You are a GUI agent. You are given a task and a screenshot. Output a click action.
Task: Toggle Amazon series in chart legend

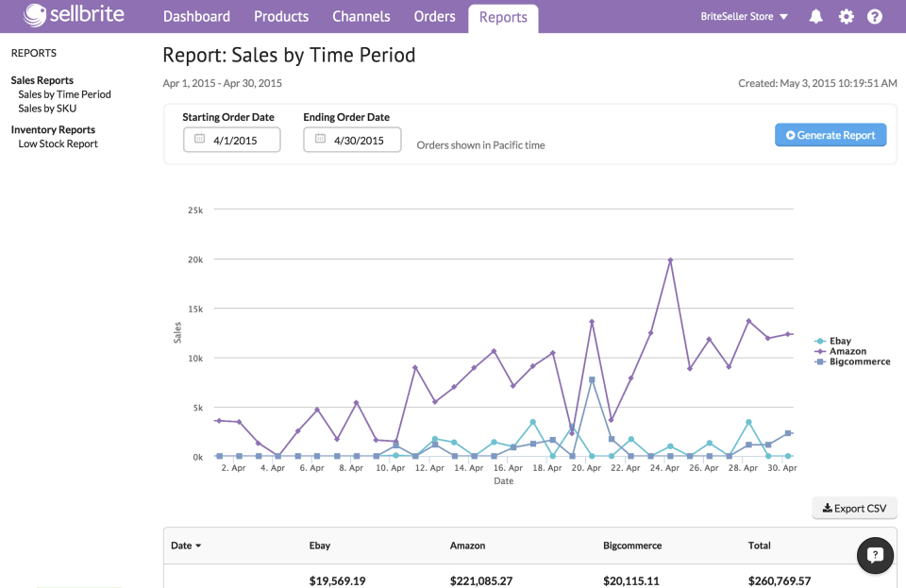coord(847,351)
